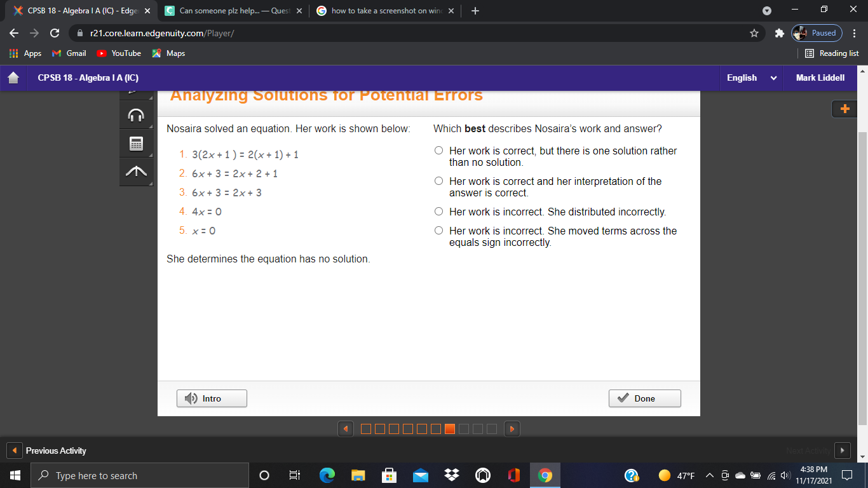Collapse the tools sidebar arrow
Viewport: 868px width, 488px height.
click(136, 172)
